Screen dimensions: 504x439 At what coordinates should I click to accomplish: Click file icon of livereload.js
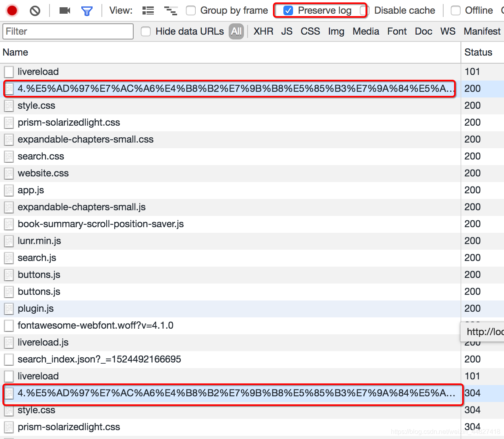coord(9,342)
